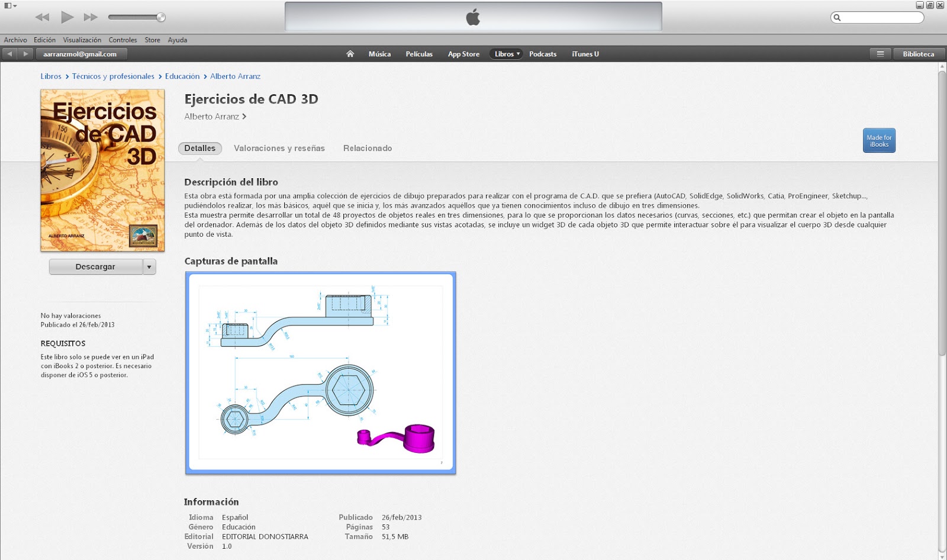
Task: Go forward with the right arrow button
Action: click(x=25, y=54)
